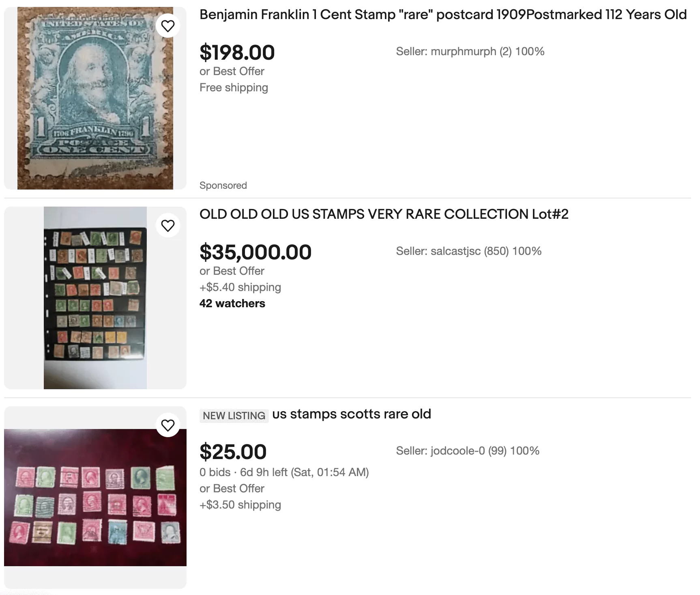View the black stamp album page photo
Image resolution: width=700 pixels, height=595 pixels.
click(x=95, y=298)
